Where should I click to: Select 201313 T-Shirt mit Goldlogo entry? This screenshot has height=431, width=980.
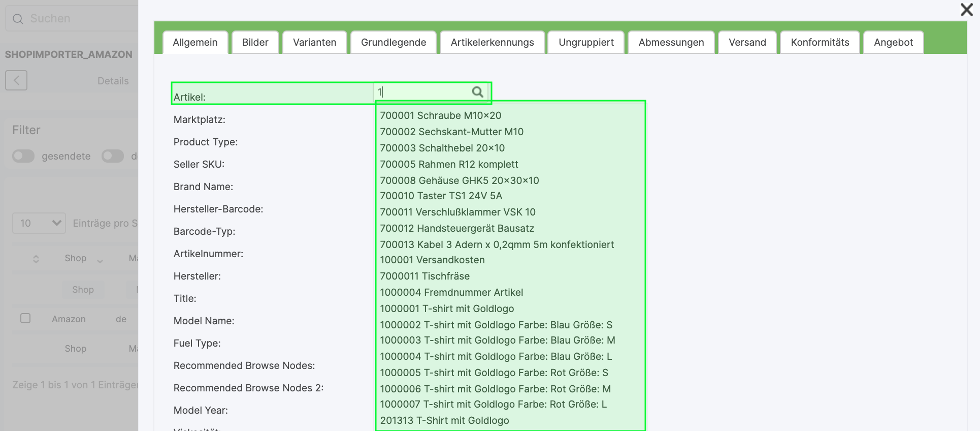pos(444,420)
